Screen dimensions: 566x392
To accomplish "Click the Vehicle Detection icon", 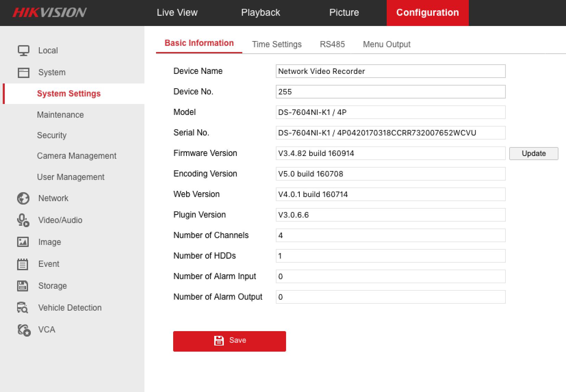I will [23, 308].
